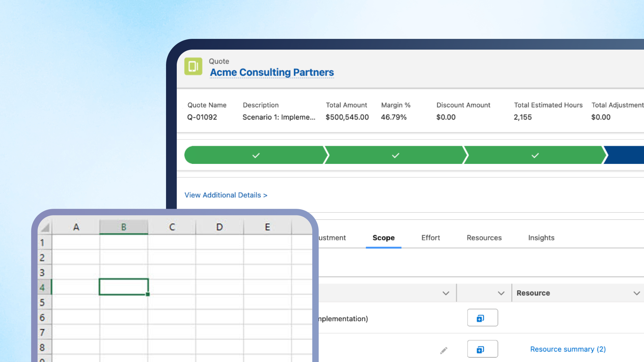Viewport: 644px width, 362px height.
Task: Switch to the Effort tab
Action: click(x=430, y=238)
